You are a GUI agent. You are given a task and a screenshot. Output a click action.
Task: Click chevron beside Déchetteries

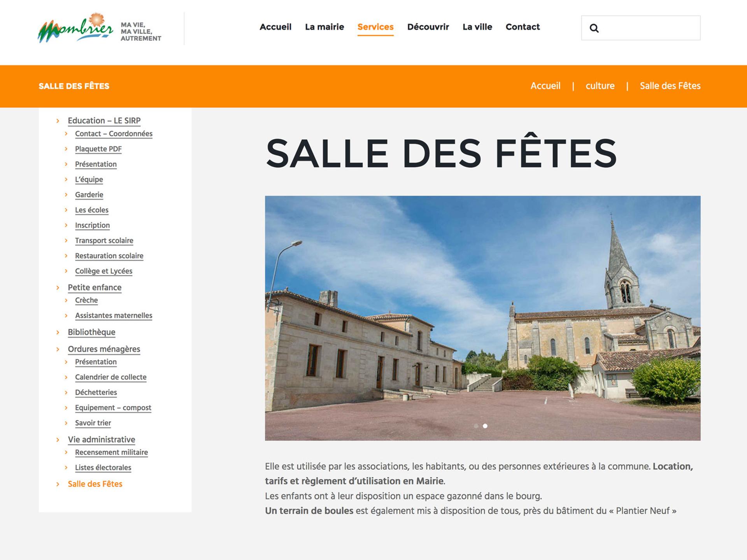(x=66, y=392)
